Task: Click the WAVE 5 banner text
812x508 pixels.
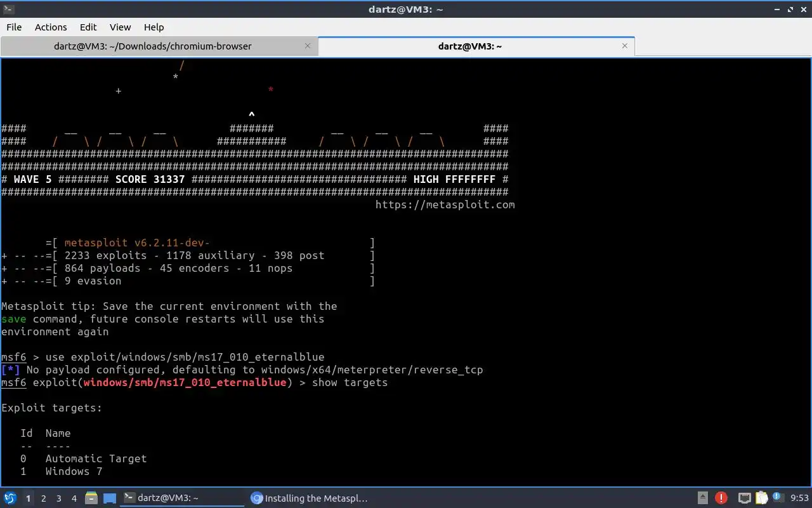Action: (32, 179)
